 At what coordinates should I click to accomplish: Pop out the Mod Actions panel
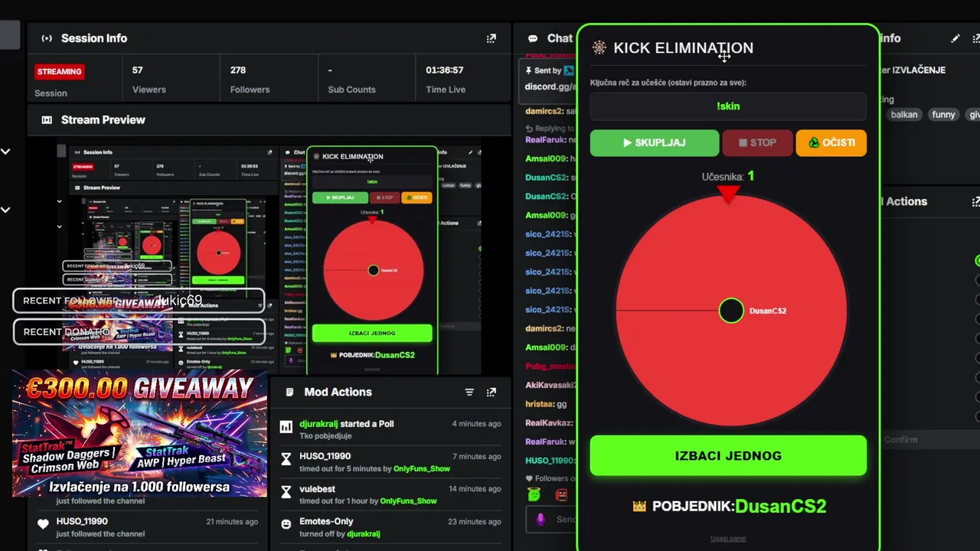click(492, 392)
